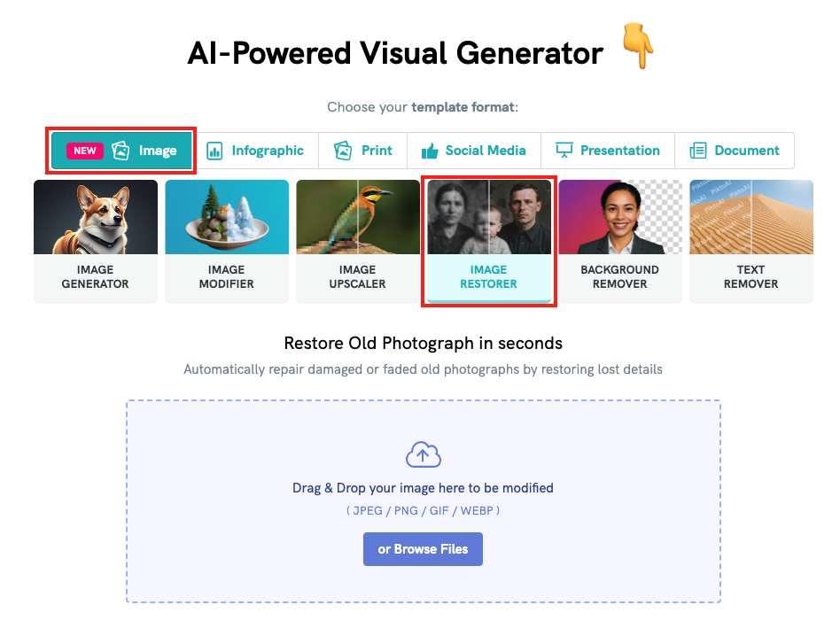Screen dimensions: 840x628
Task: Choose the Image Modifier tool card
Action: (x=227, y=242)
